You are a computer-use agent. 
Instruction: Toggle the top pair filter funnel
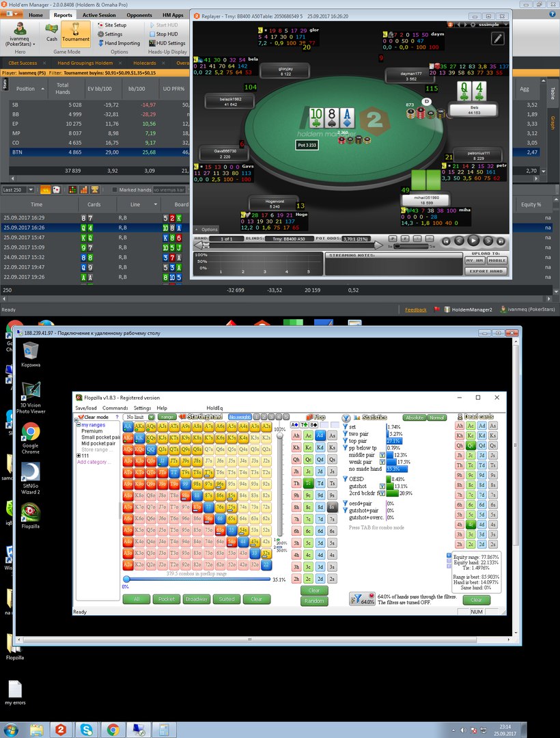pyautogui.click(x=345, y=441)
